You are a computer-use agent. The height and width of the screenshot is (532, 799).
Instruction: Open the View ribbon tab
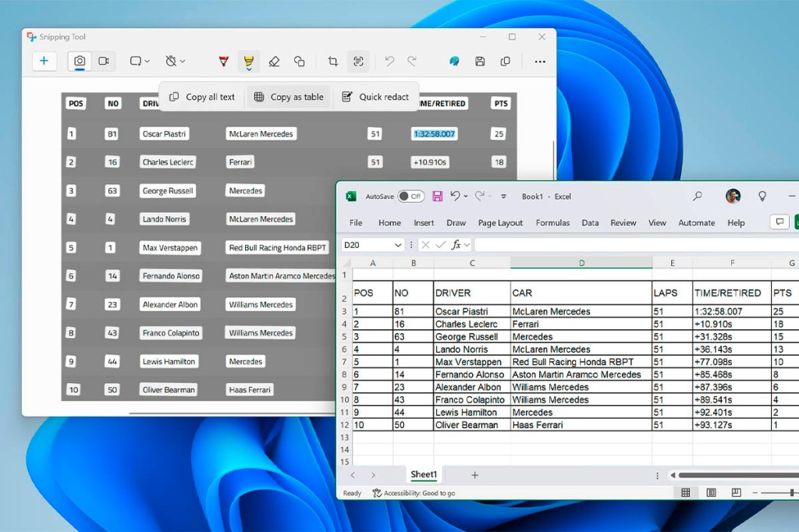[657, 222]
